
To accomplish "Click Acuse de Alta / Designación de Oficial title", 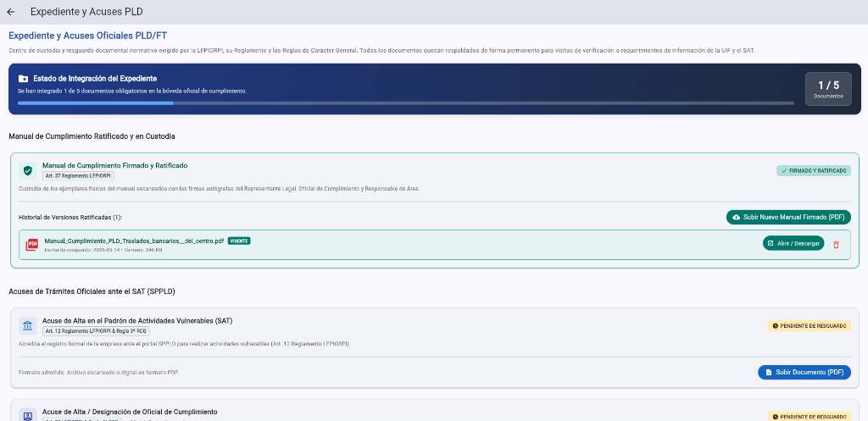I will (130, 412).
